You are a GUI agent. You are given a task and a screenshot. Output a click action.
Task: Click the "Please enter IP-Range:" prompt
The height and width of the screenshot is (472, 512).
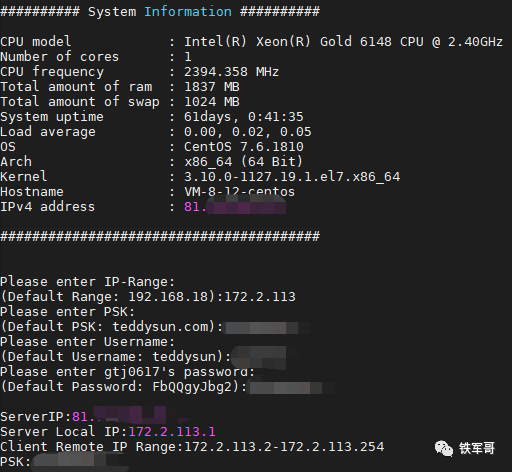click(x=87, y=282)
